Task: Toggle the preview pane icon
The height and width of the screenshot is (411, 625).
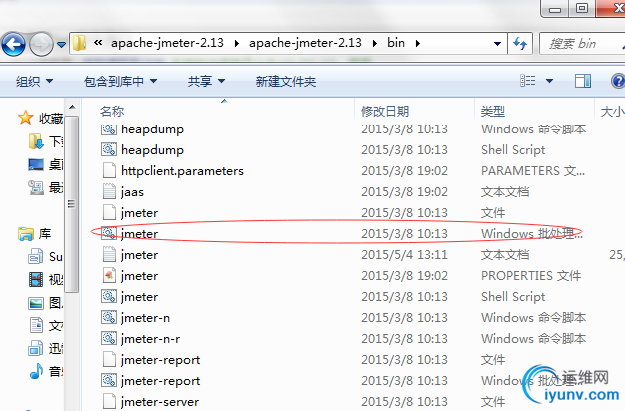Action: click(x=583, y=81)
